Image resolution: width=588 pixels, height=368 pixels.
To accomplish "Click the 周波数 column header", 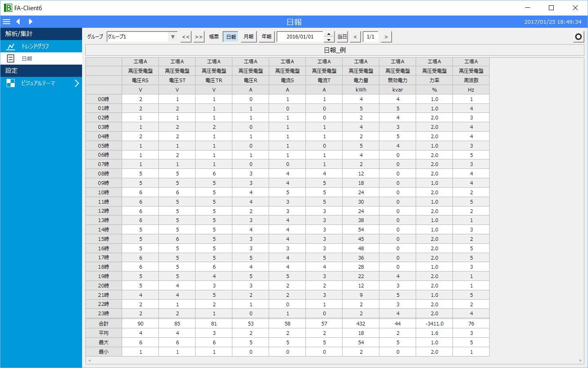I will (x=471, y=81).
